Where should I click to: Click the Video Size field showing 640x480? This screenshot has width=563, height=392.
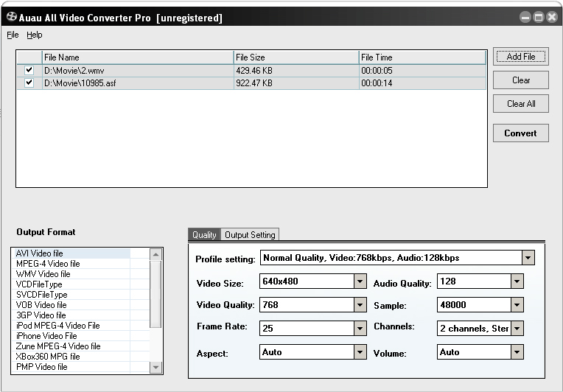point(307,281)
